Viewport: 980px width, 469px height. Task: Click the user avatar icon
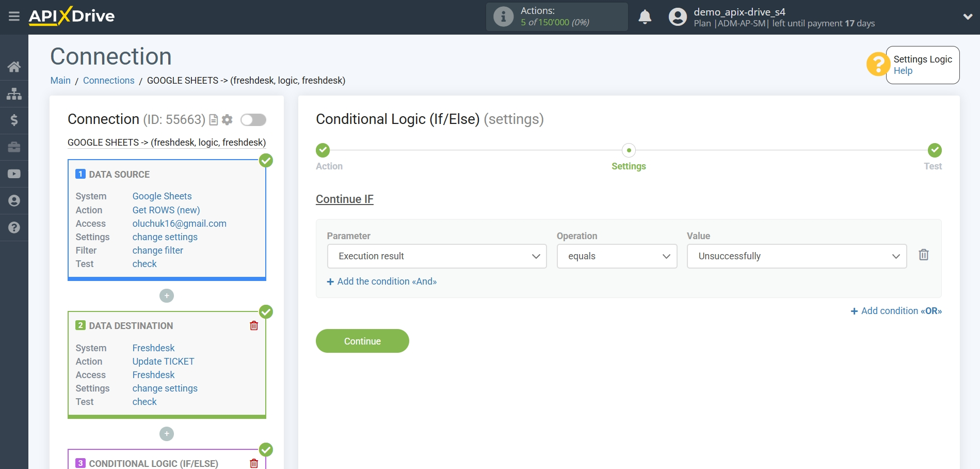[678, 17]
